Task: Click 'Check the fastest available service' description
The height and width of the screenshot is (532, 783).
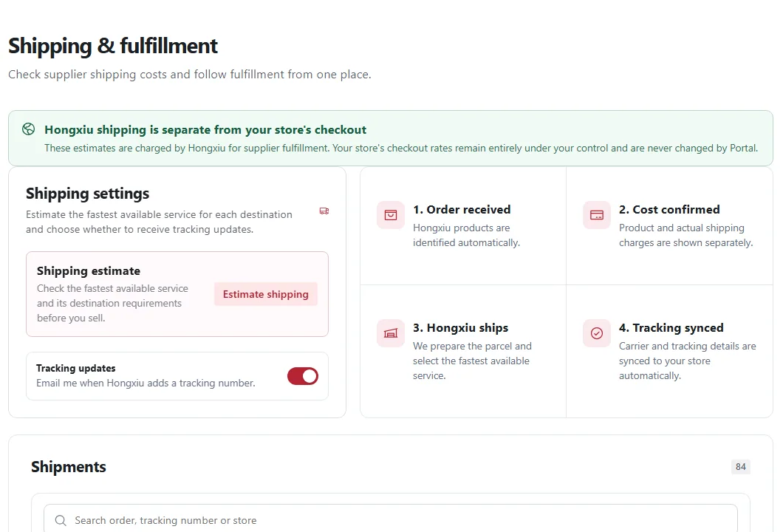Action: click(x=112, y=303)
